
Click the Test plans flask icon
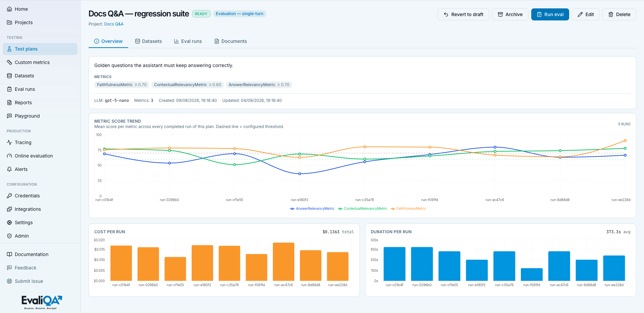coord(9,49)
